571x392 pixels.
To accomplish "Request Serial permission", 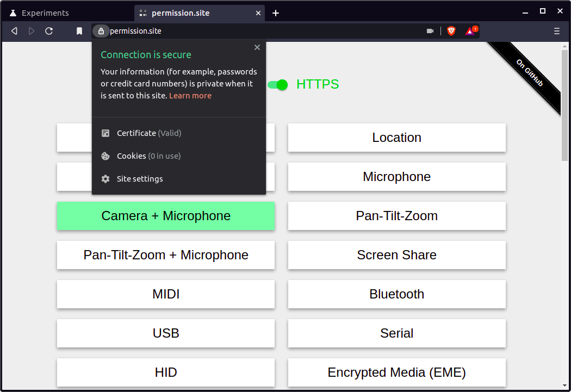I will 396,333.
